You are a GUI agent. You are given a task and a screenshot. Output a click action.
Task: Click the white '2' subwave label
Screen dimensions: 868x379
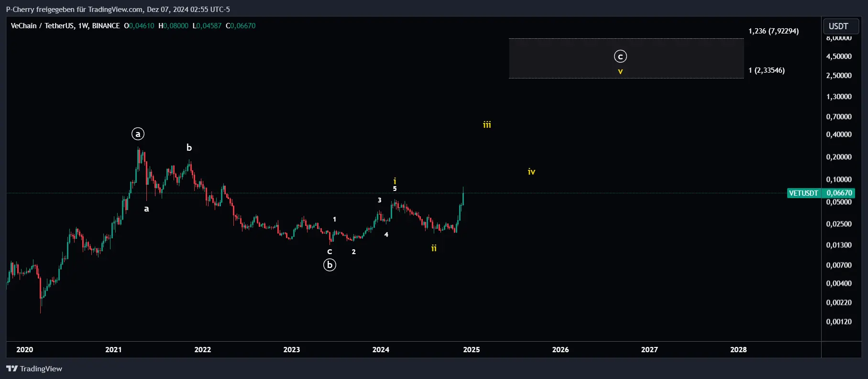(353, 252)
